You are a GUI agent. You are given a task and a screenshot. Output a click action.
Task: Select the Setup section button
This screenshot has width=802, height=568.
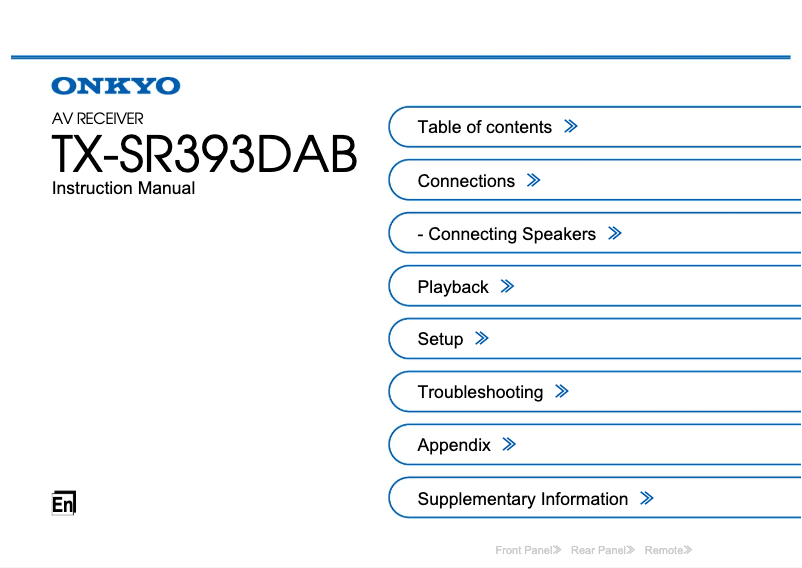(440, 339)
